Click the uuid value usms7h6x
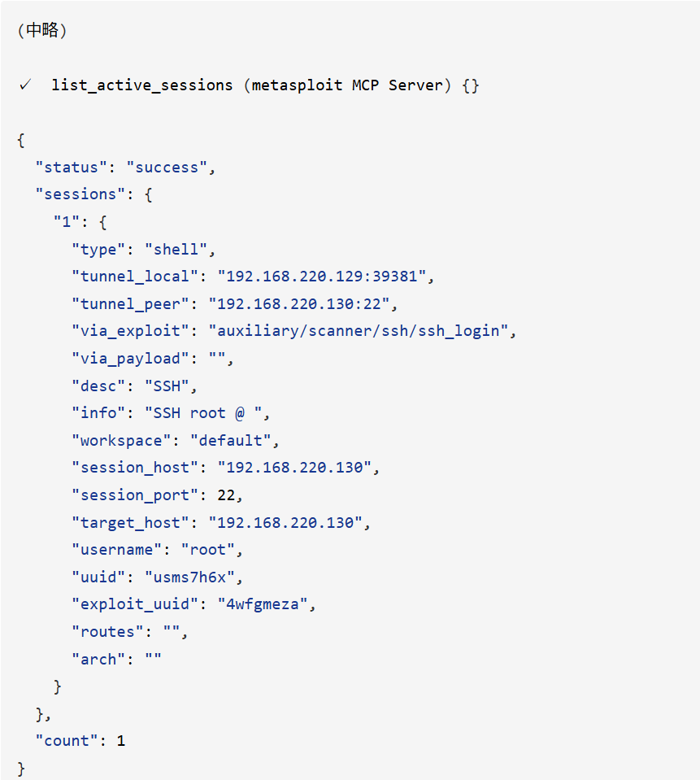This screenshot has width=700, height=780. click(190, 577)
